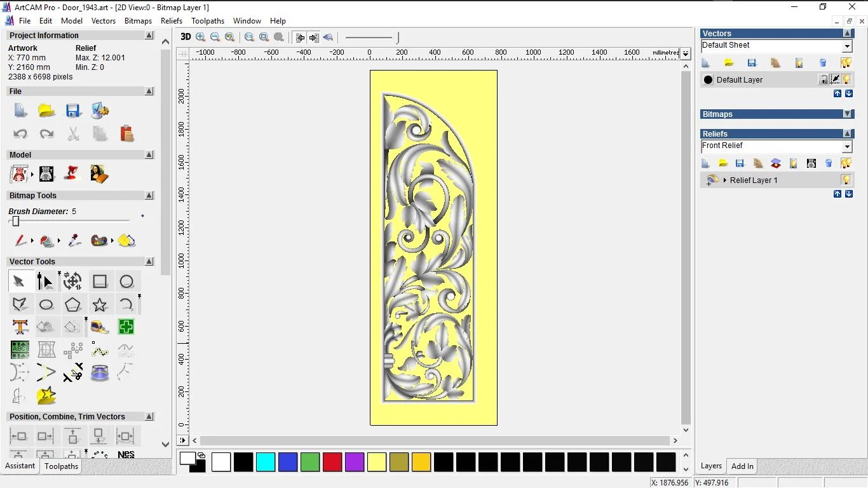Toggle visibility bulb of Default Layer

point(846,79)
